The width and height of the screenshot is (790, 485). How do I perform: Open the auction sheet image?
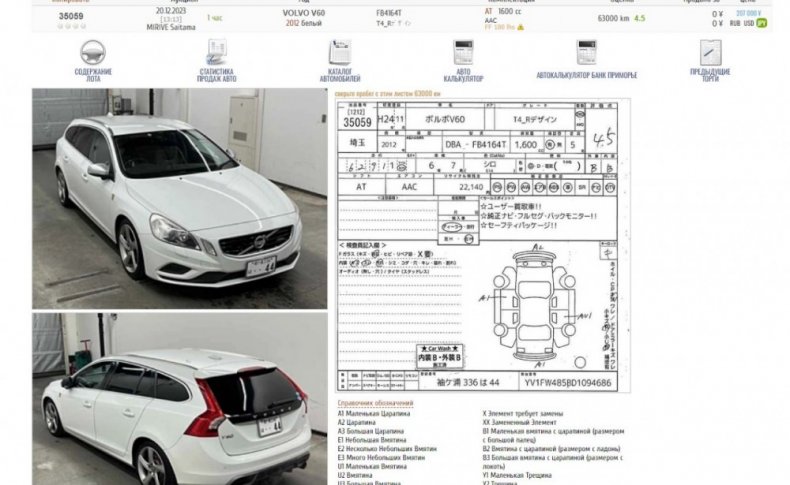[x=483, y=246]
